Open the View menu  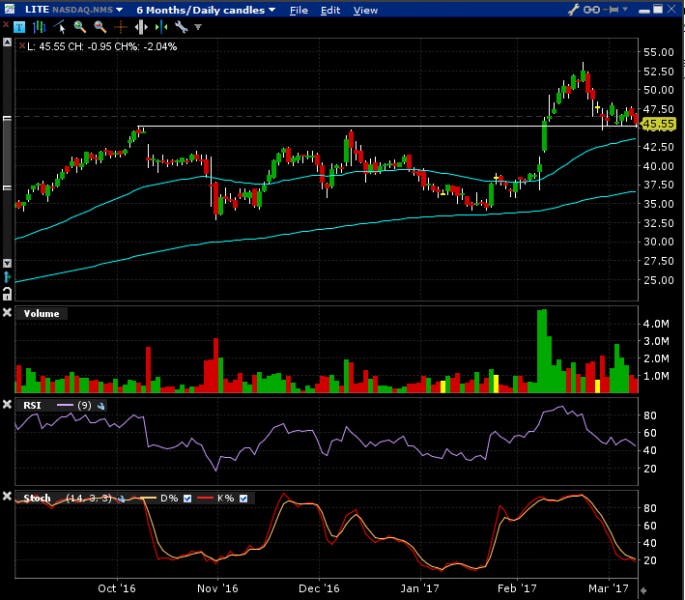click(x=365, y=10)
